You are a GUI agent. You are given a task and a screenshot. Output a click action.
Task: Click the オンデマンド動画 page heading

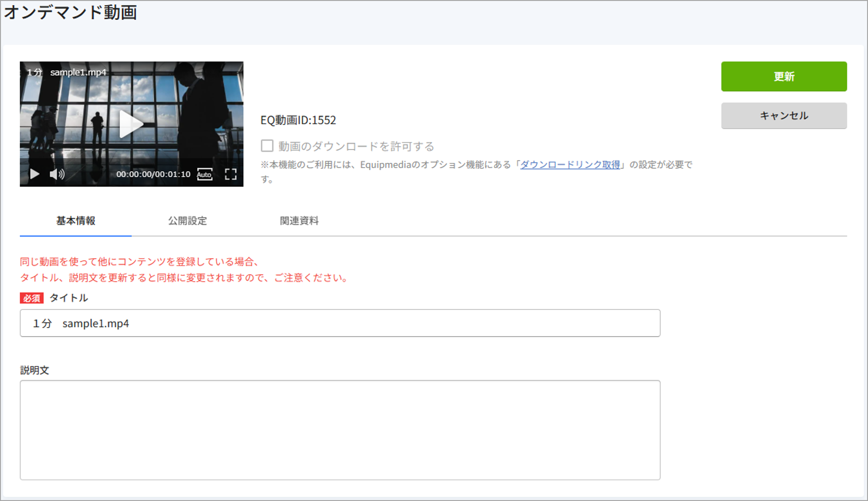click(70, 12)
